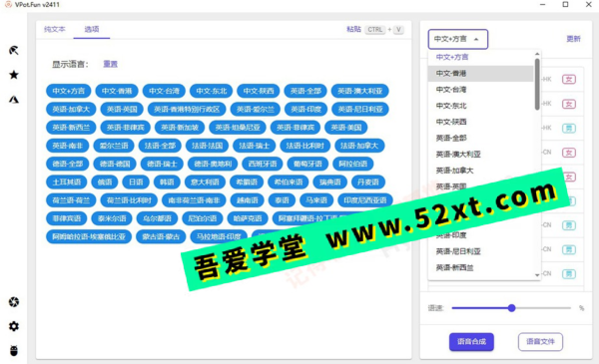
Task: Click the bug icon in sidebar
Action: pos(14,351)
